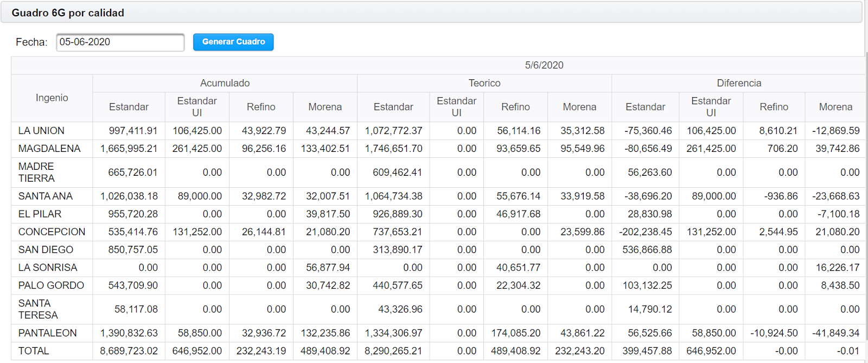Viewport: 868px width, 363px height.
Task: Click value 1,665,995.21 in MAGDALENA row
Action: click(x=129, y=149)
